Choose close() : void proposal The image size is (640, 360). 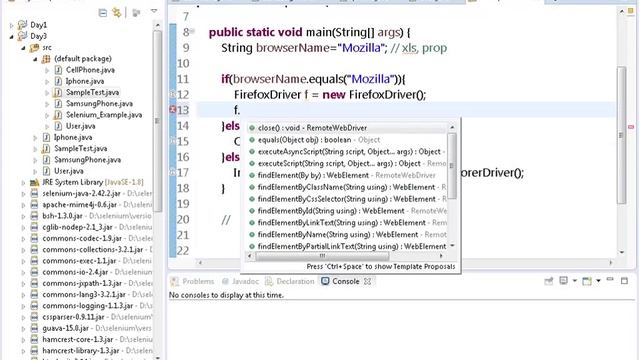[x=346, y=128]
